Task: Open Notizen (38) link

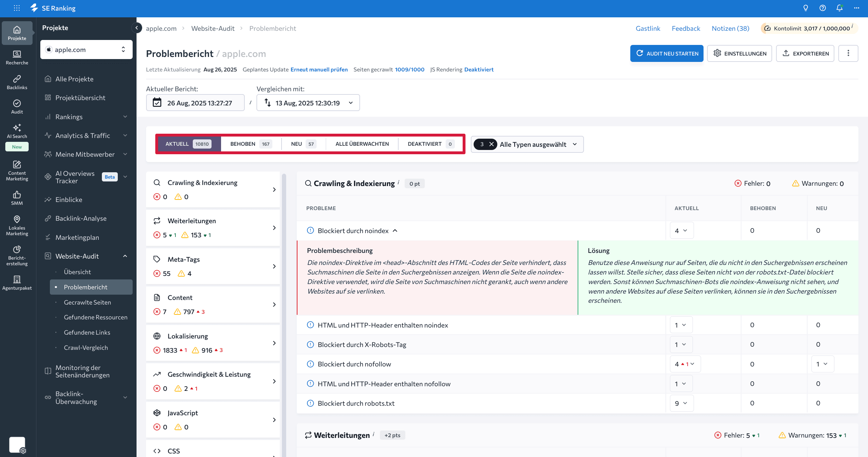Action: [x=730, y=28]
